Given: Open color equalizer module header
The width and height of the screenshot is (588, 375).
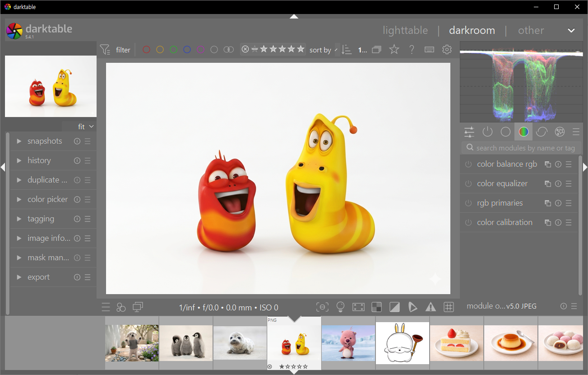Looking at the screenshot, I should tap(502, 183).
